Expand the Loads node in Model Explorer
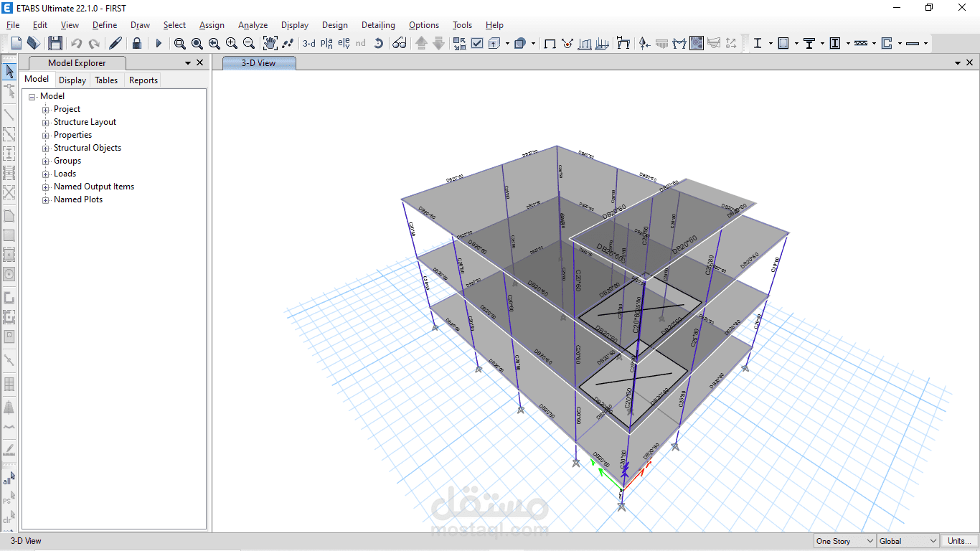980x551 pixels. click(45, 174)
